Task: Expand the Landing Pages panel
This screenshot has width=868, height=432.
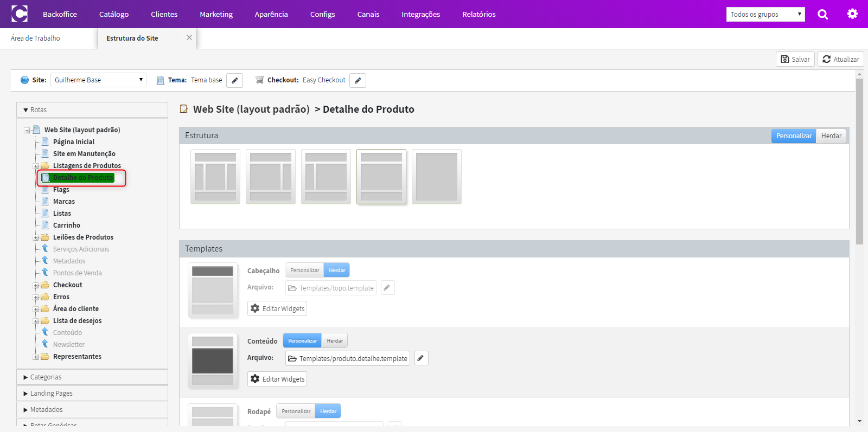Action: (92, 394)
